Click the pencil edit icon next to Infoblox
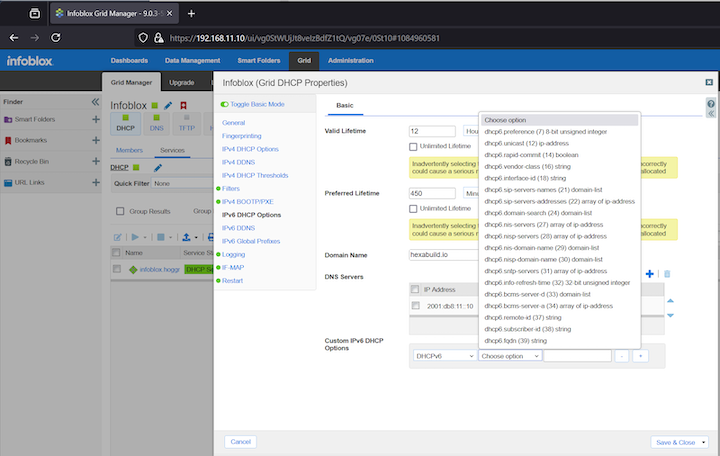The height and width of the screenshot is (456, 720). (168, 105)
